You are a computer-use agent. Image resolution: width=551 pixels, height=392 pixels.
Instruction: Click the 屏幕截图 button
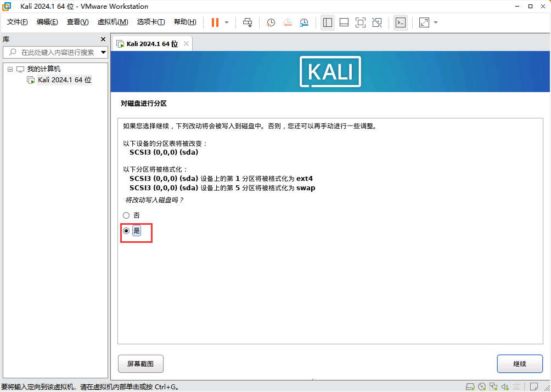[x=140, y=364]
